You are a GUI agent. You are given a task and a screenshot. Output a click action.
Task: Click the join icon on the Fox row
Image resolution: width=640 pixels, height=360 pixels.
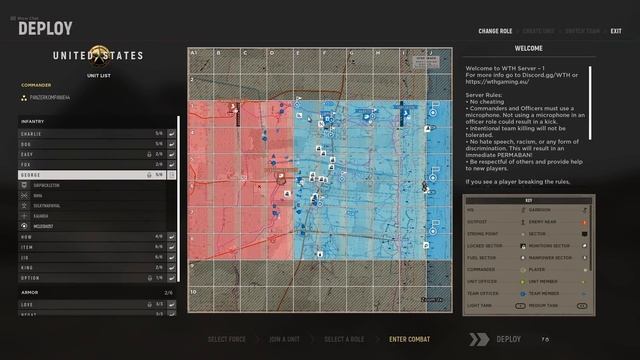172,164
